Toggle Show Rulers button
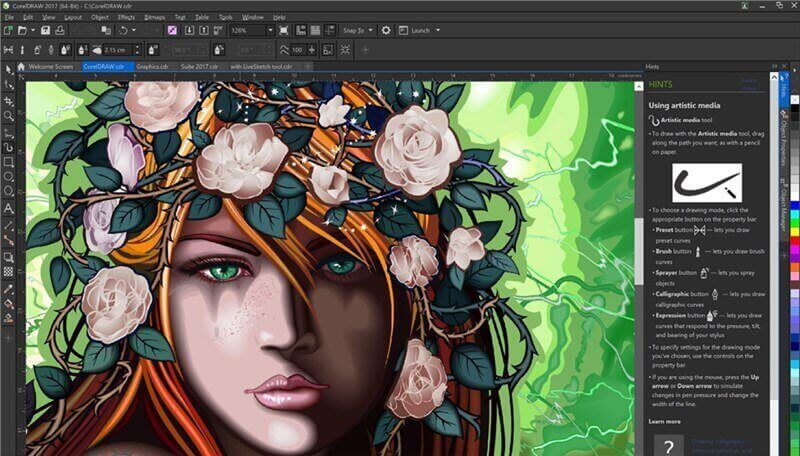The image size is (800, 456). click(301, 31)
